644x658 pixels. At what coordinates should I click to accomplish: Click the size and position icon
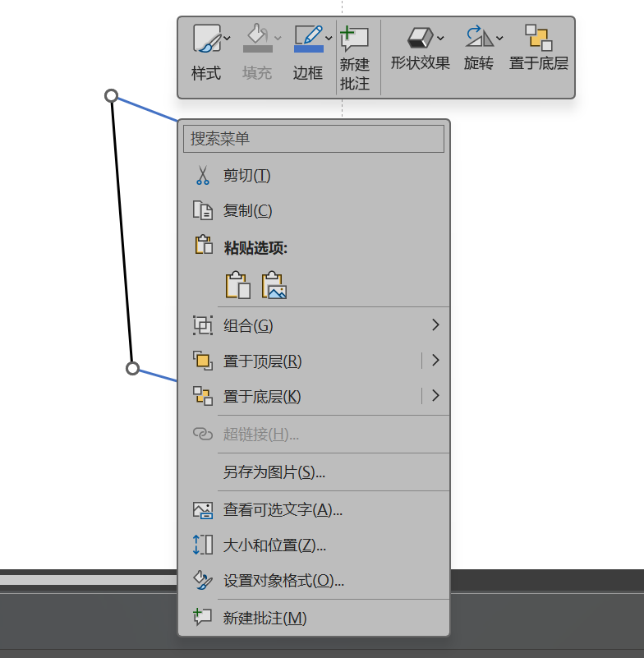tap(203, 545)
